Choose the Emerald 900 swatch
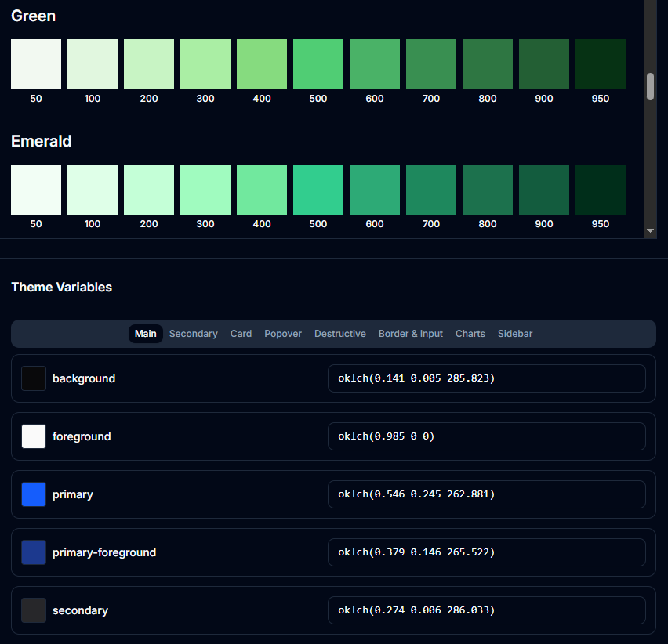This screenshot has height=644, width=668. 544,190
